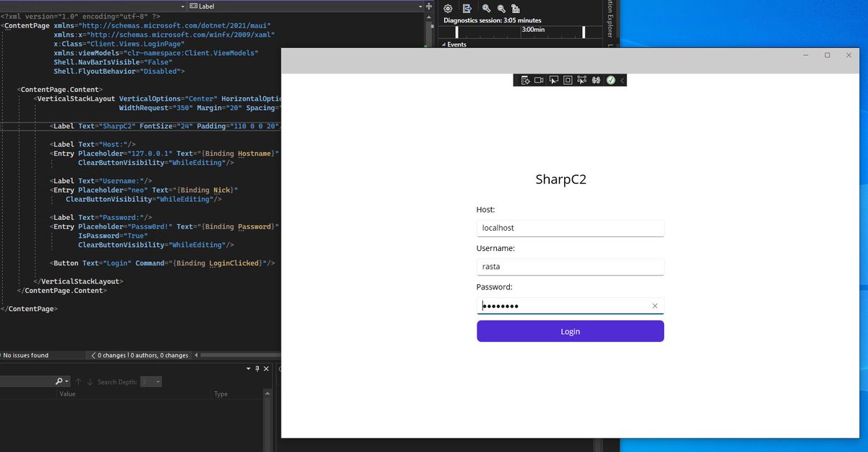
Task: Click the Binding LoginClicked text
Action: [x=219, y=263]
